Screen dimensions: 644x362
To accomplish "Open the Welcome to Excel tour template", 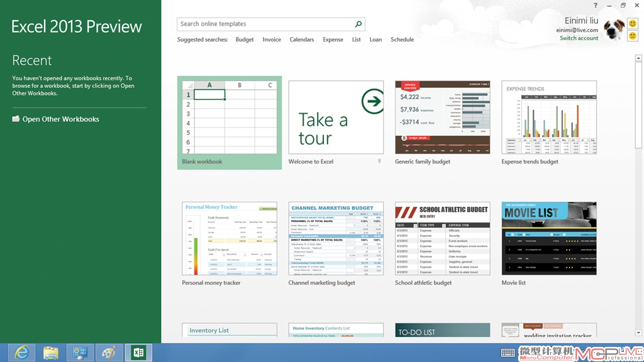I will point(336,118).
